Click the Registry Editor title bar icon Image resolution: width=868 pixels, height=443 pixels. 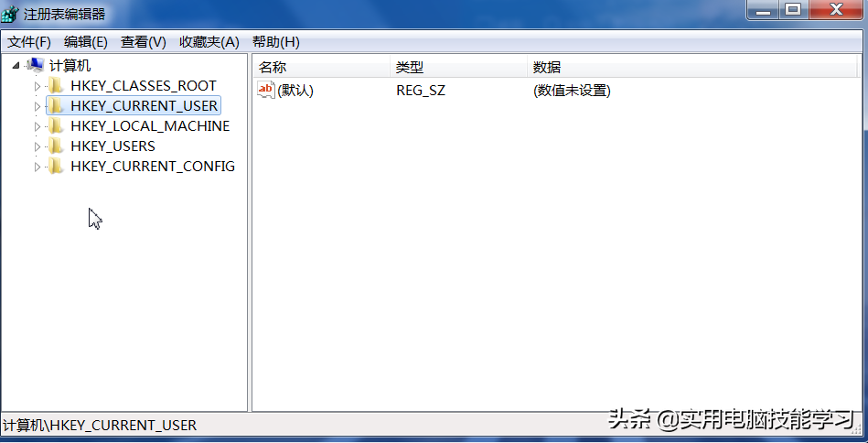click(x=9, y=14)
